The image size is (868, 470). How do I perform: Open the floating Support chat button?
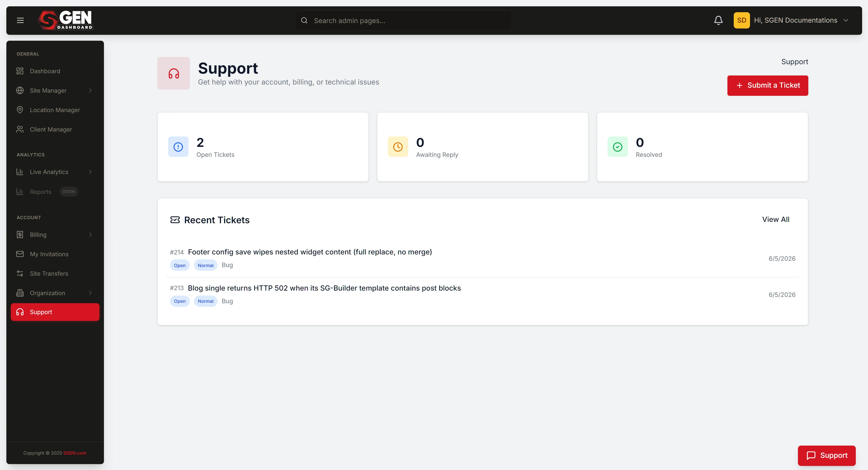827,456
